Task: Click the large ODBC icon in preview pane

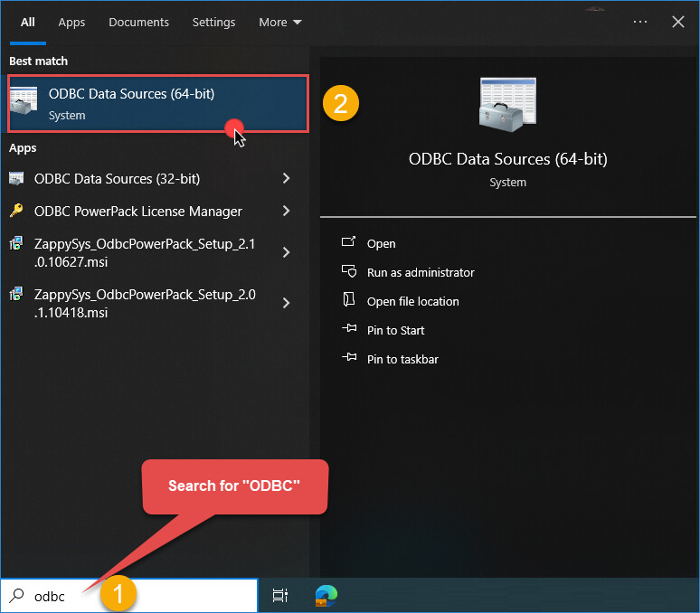Action: (x=508, y=104)
